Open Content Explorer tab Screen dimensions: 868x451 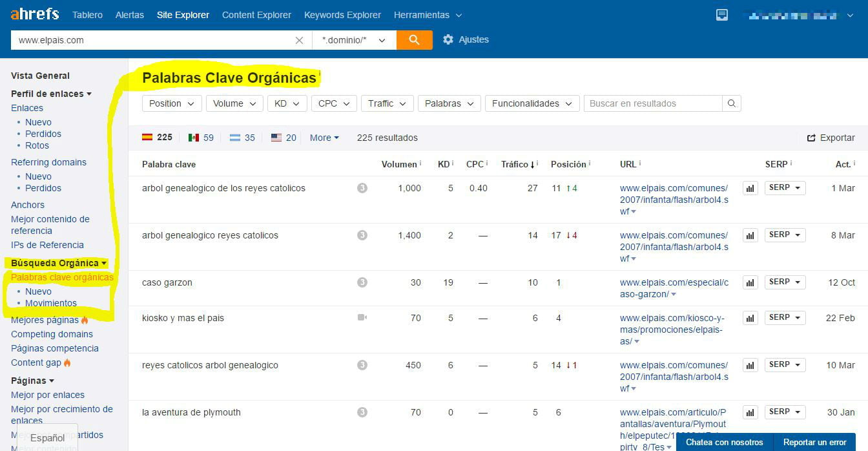pyautogui.click(x=256, y=15)
